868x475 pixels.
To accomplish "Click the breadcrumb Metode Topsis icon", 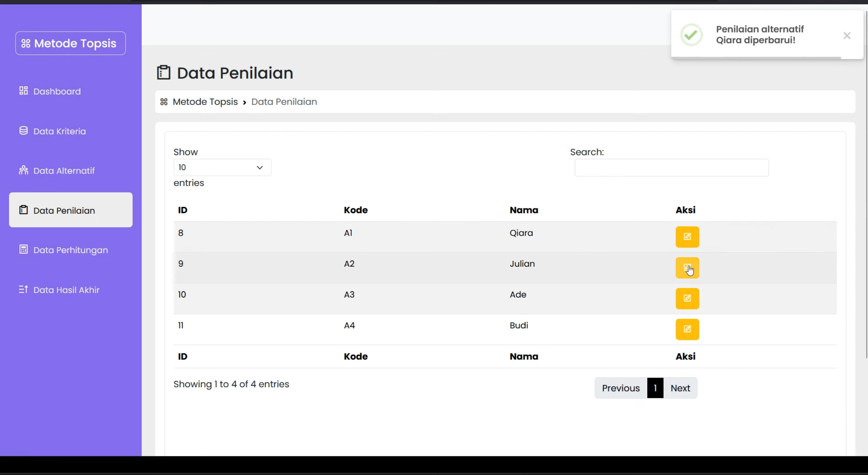I will (x=164, y=102).
